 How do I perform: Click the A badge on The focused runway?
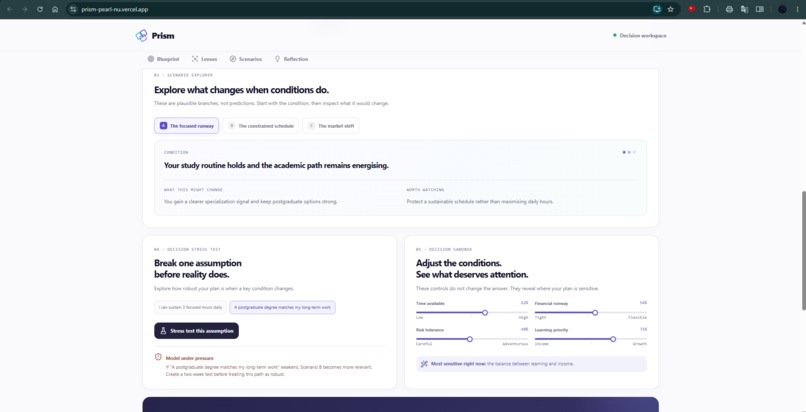tap(163, 126)
